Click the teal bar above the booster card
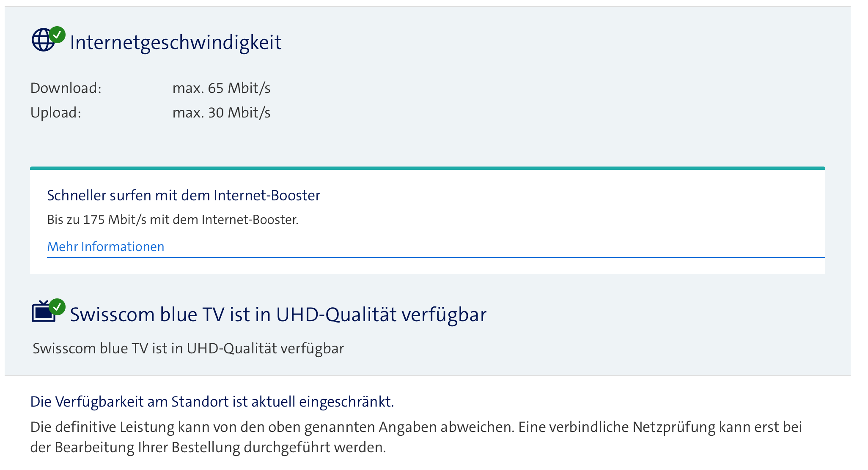The height and width of the screenshot is (470, 868). click(x=427, y=168)
